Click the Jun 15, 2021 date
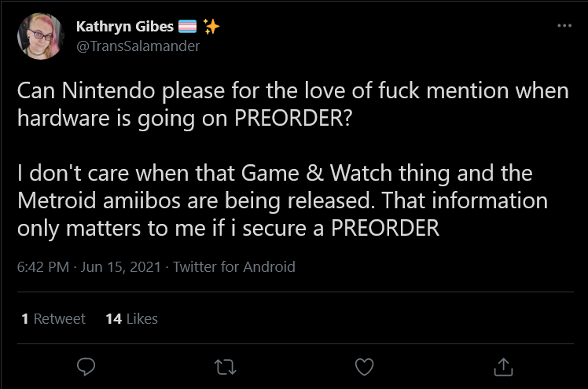Image resolution: width=588 pixels, height=389 pixels. [121, 267]
